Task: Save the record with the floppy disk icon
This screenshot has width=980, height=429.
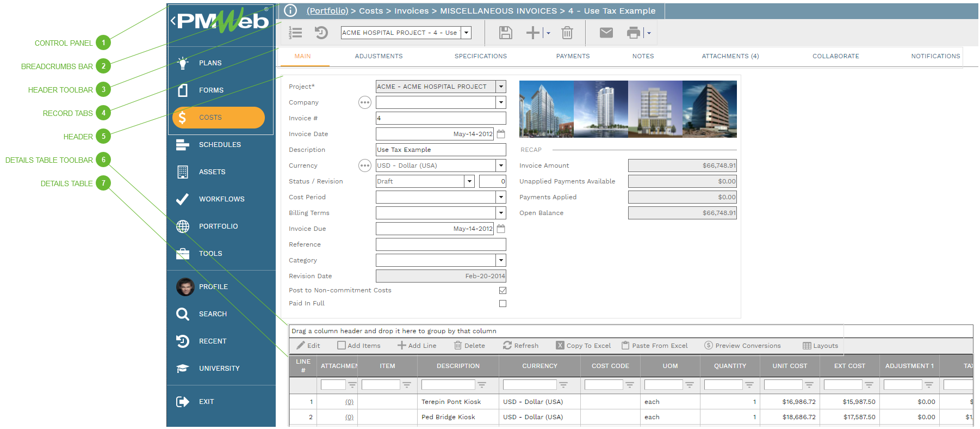Action: [506, 33]
